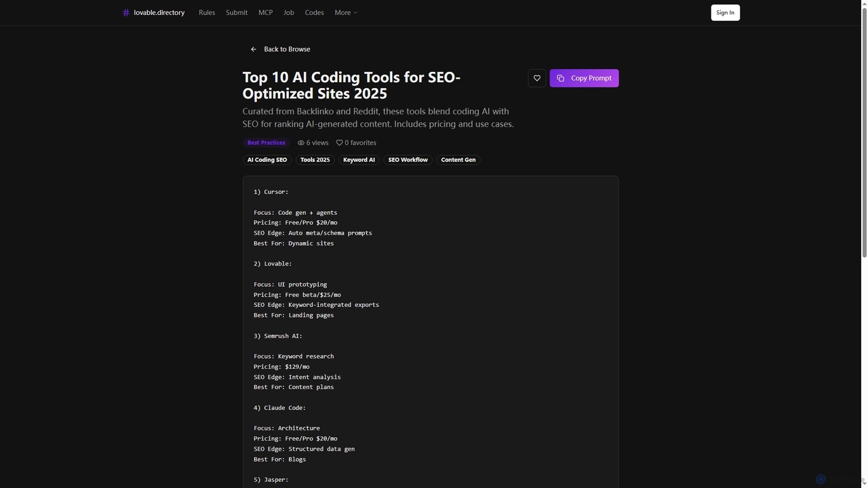Click '3) Semrush AI:' line
The image size is (868, 488).
click(x=278, y=336)
